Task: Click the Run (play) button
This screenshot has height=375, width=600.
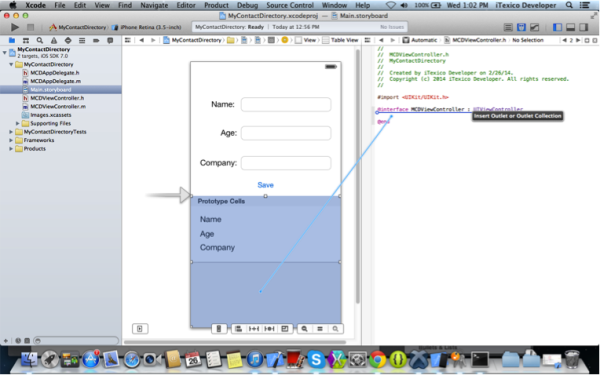Action: pos(15,27)
